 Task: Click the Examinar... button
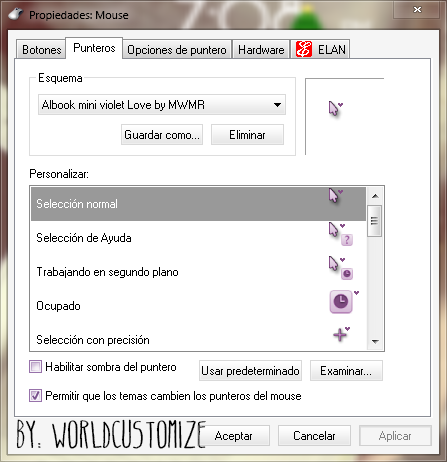coord(346,371)
